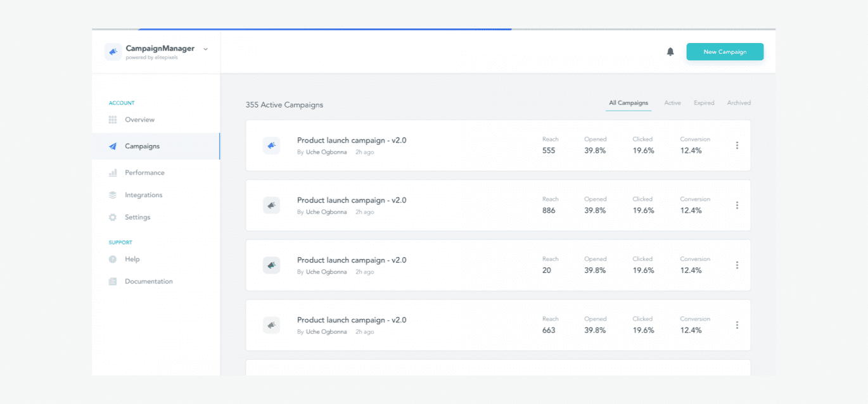This screenshot has height=404, width=868.
Task: Click the blue loading progress bar at top
Action: tap(324, 29)
